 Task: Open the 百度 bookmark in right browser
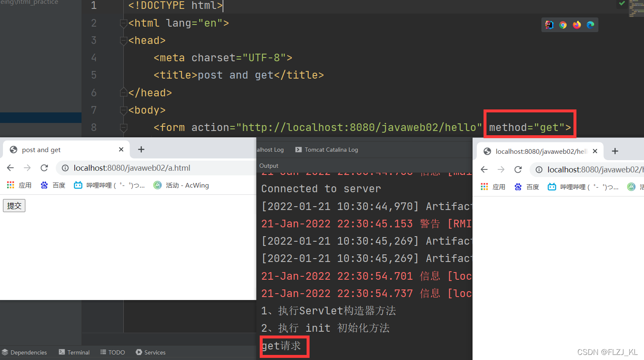527,187
